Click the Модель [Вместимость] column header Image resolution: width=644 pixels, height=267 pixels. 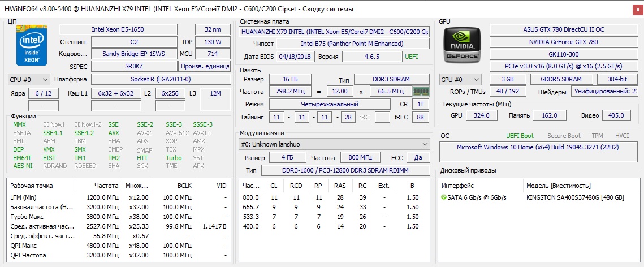pos(581,186)
